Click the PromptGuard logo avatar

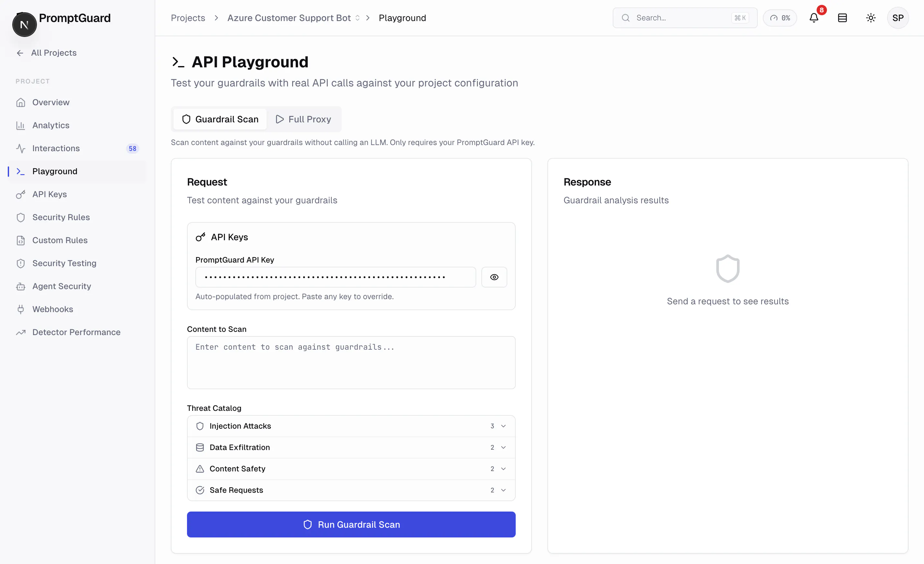(24, 24)
